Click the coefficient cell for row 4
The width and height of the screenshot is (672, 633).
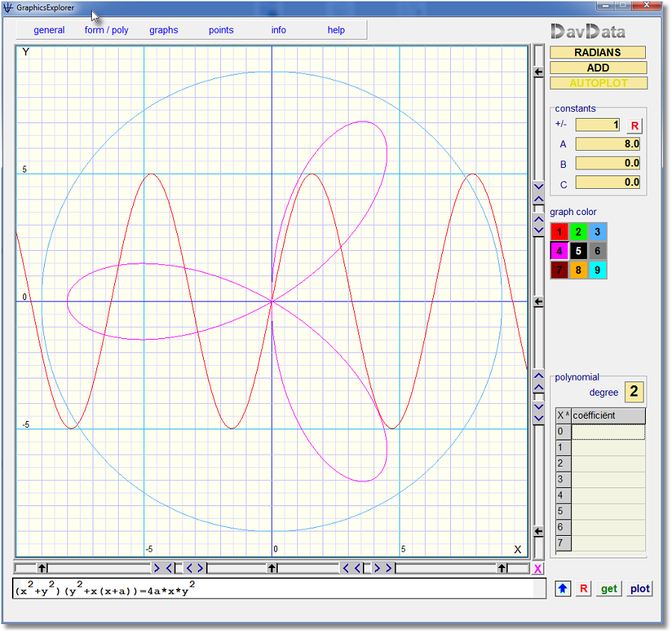click(x=608, y=496)
